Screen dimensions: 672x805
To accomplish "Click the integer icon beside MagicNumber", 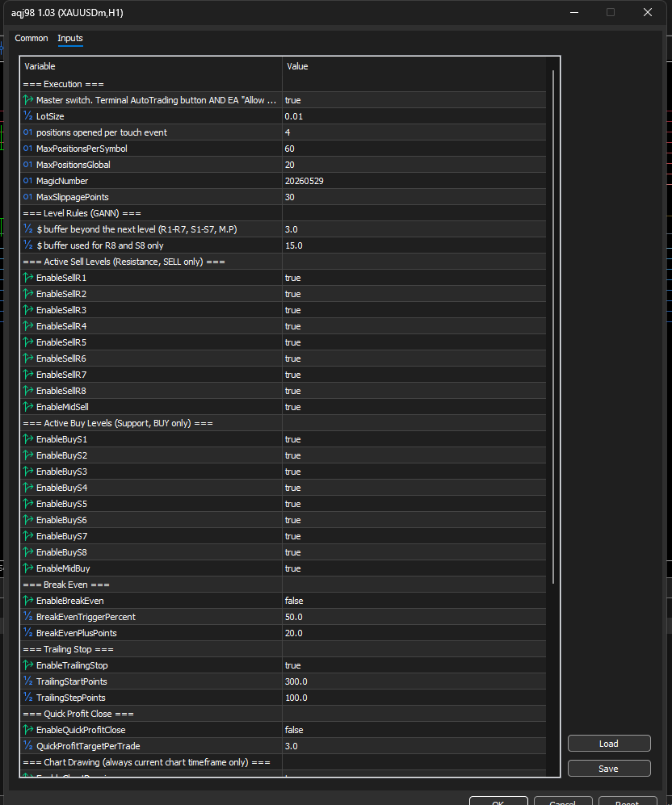I will [x=27, y=181].
